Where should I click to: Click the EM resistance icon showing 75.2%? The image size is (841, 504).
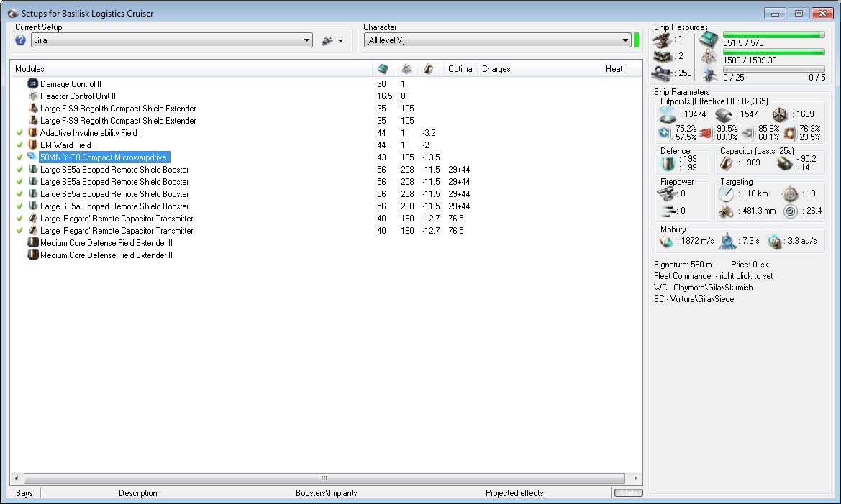tap(665, 132)
